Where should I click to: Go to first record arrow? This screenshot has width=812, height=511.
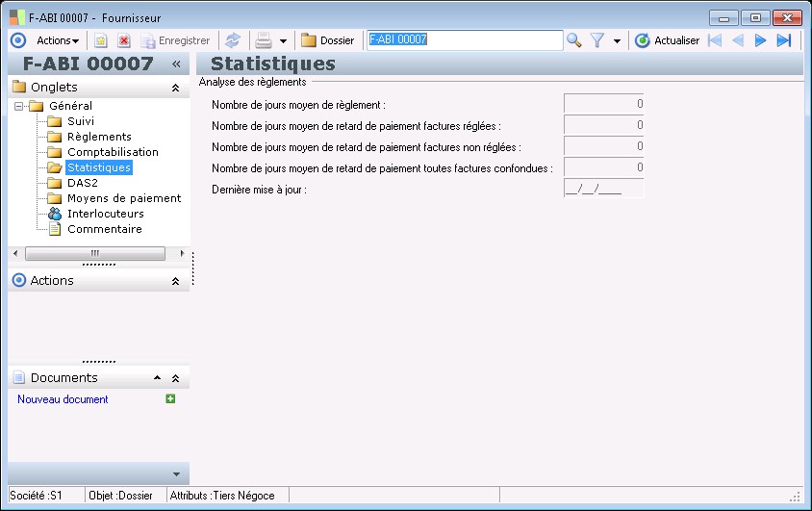click(x=715, y=40)
